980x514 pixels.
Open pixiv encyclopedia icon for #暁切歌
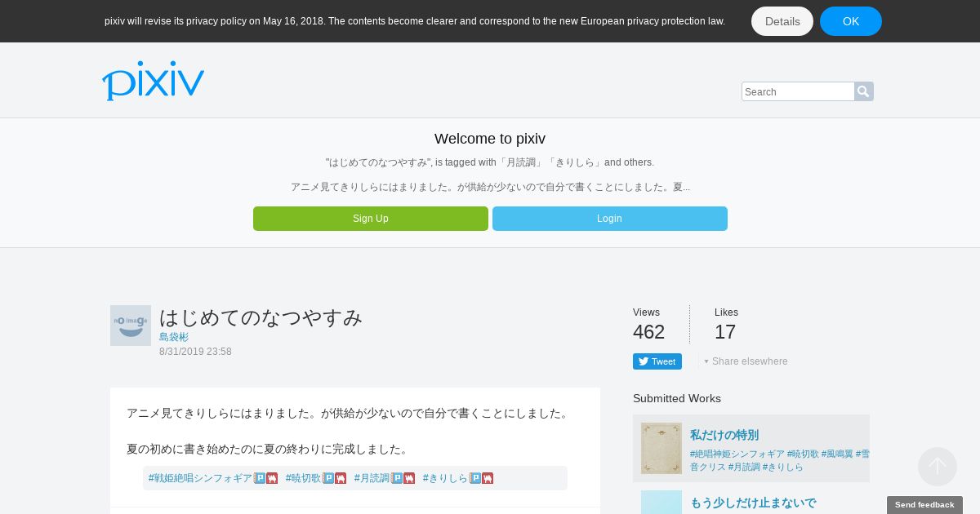pos(328,478)
